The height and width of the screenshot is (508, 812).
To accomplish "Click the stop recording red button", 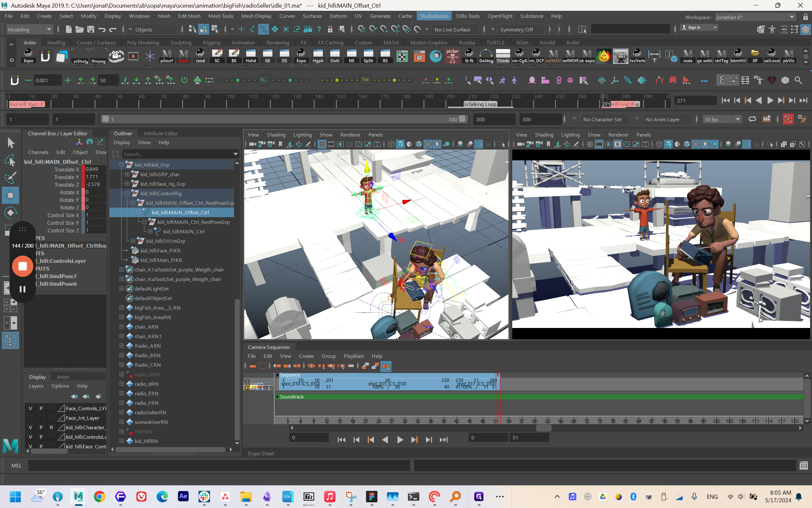I will pyautogui.click(x=23, y=266).
